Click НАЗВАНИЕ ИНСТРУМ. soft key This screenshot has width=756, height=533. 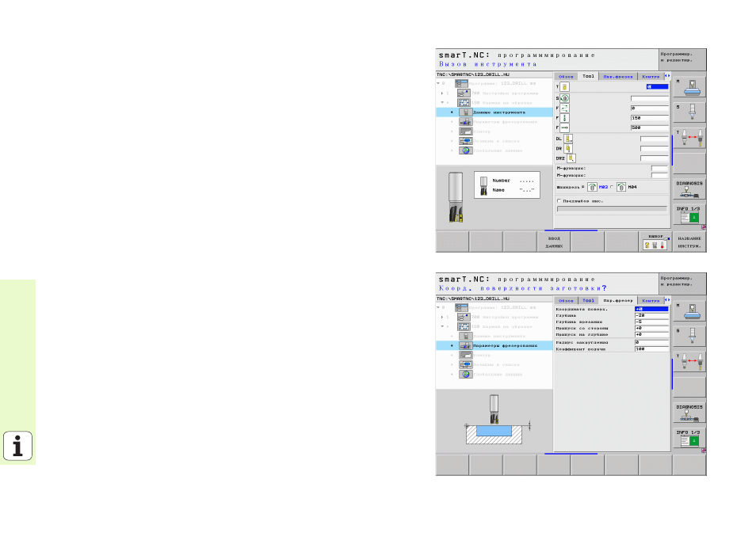click(689, 242)
